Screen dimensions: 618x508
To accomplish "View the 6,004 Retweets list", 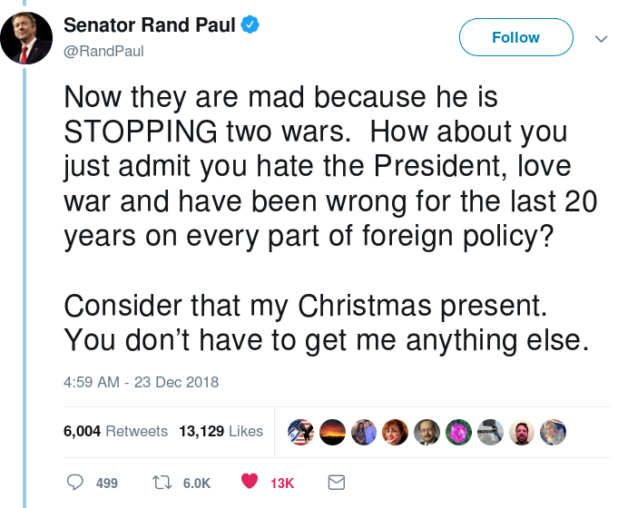I will 114,431.
